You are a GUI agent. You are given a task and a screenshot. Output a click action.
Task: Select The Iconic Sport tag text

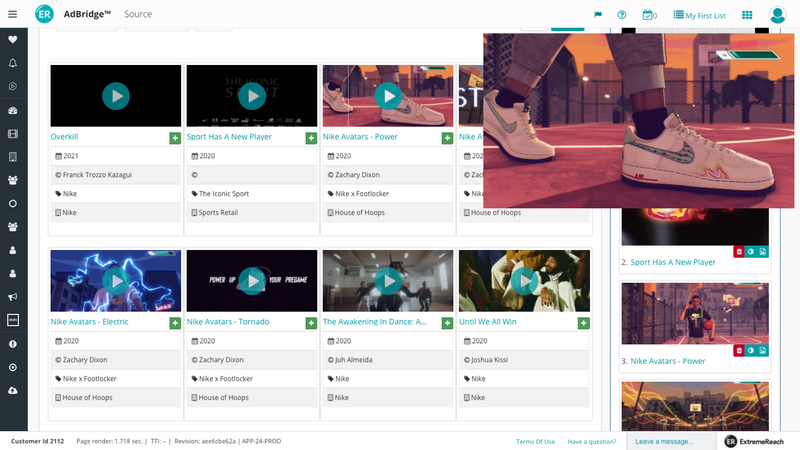(224, 194)
